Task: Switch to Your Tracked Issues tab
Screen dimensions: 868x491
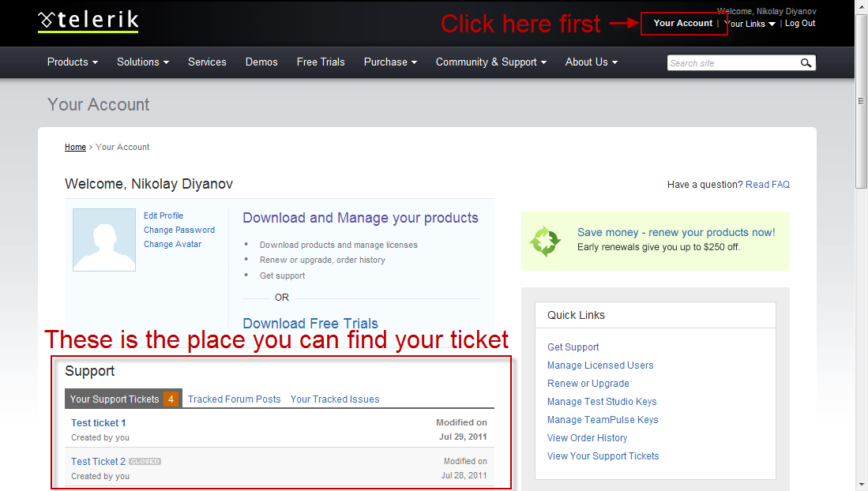Action: [x=335, y=399]
